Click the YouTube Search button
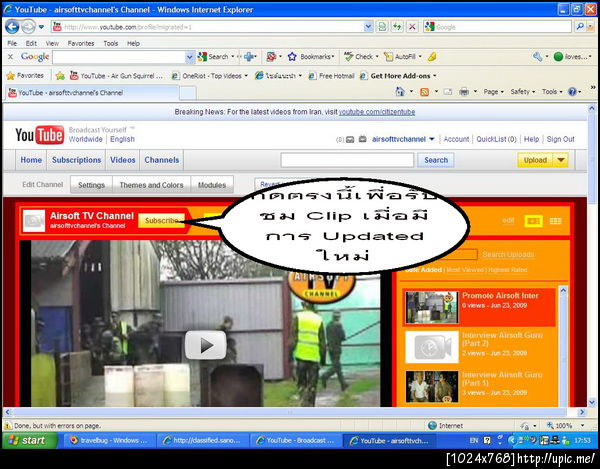 coord(436,160)
